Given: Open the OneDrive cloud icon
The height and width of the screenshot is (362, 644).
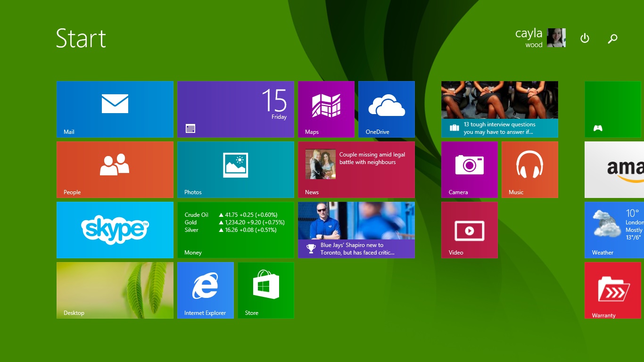Looking at the screenshot, I should (x=387, y=105).
